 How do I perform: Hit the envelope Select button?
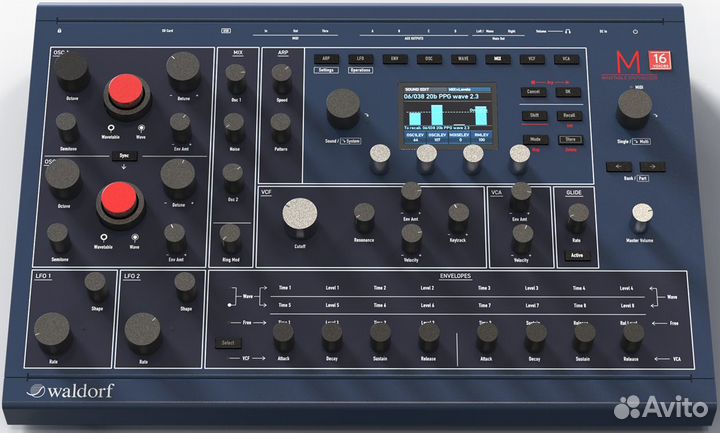coord(228,343)
